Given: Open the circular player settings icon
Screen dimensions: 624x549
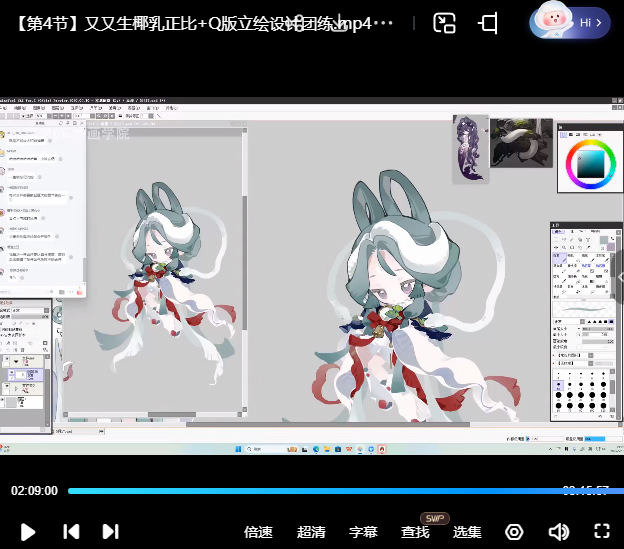Looking at the screenshot, I should coord(514,532).
